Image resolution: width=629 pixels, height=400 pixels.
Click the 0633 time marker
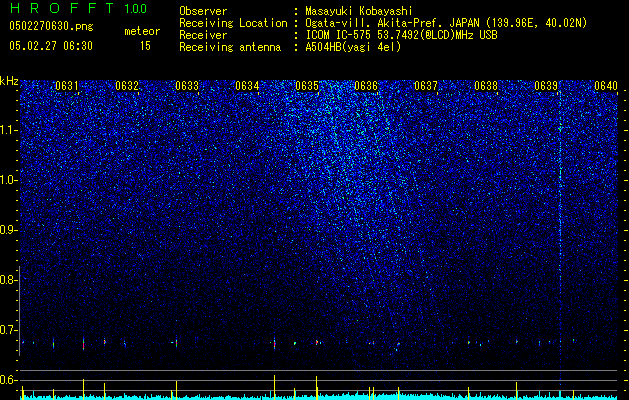pos(187,86)
